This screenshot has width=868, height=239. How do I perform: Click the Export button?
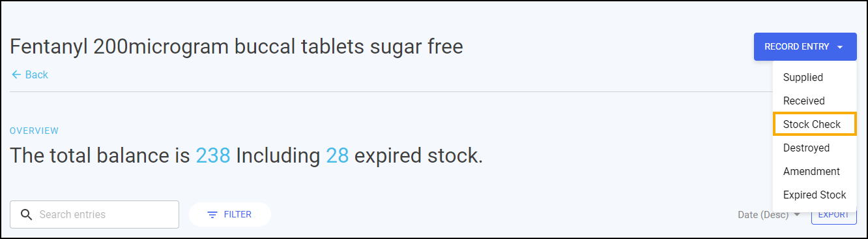834,215
